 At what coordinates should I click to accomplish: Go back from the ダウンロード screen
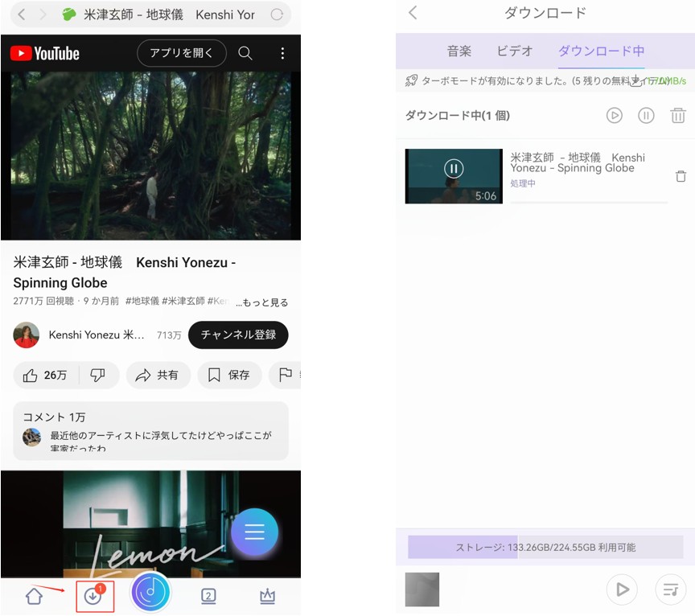(413, 13)
